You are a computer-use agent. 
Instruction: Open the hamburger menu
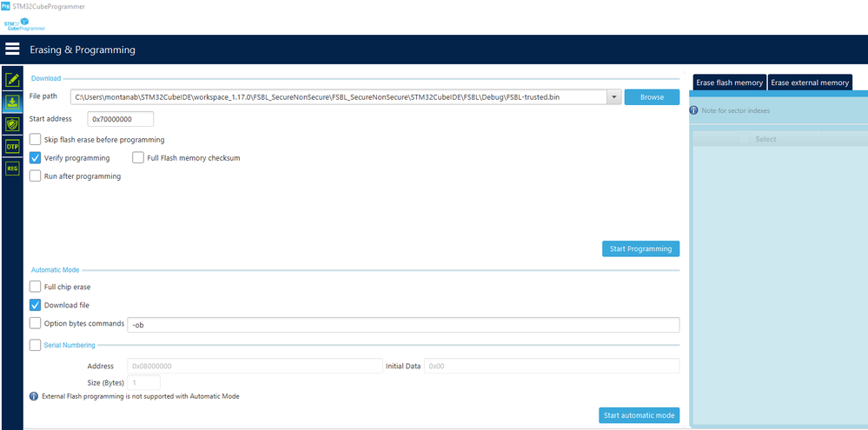click(x=12, y=50)
